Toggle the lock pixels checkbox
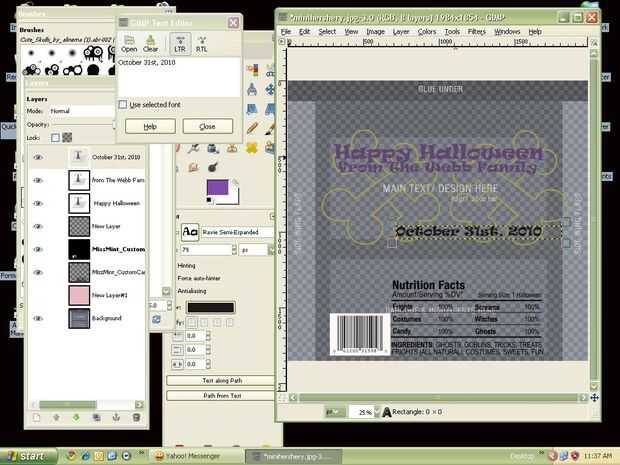Image resolution: width=620 pixels, height=465 pixels. pyautogui.click(x=55, y=138)
